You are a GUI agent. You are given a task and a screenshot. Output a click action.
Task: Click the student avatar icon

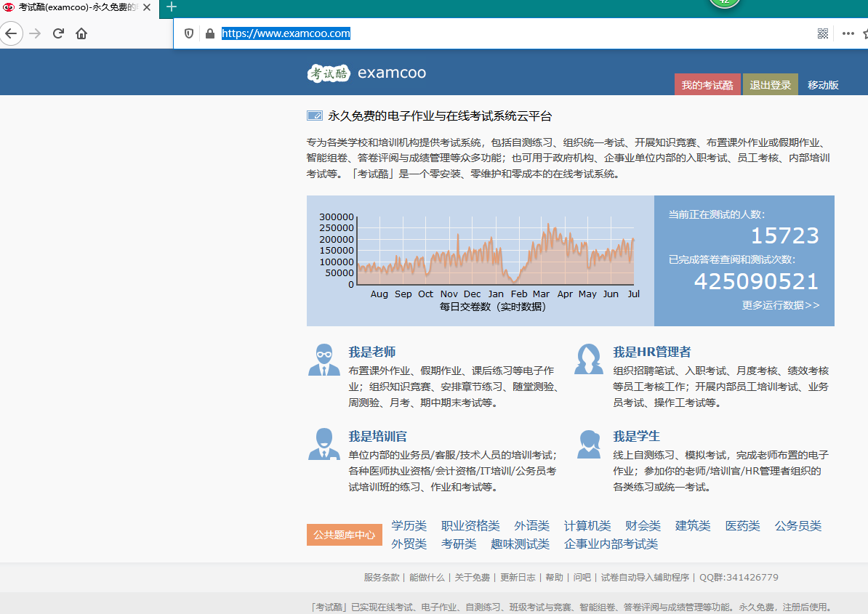(589, 444)
